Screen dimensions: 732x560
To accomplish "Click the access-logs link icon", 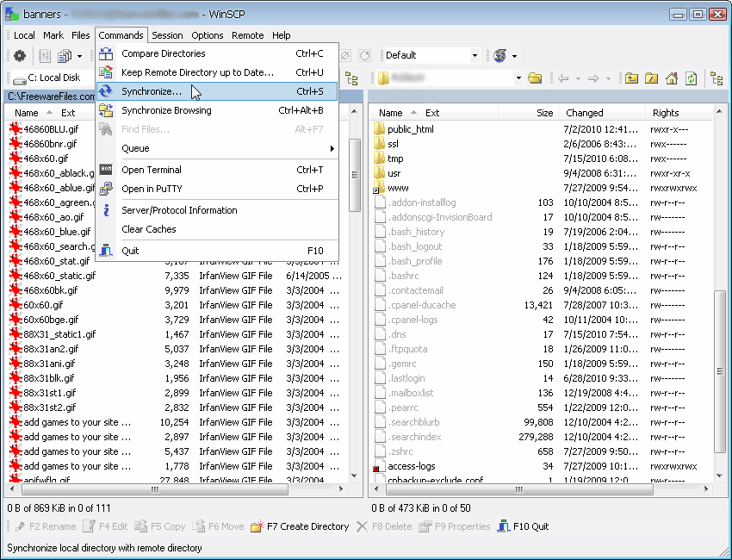I will click(380, 466).
